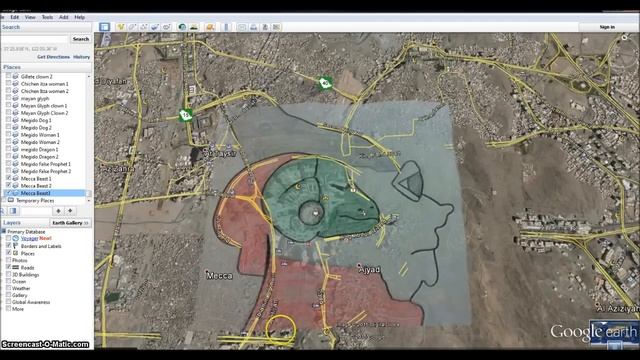Click the Temporary Places folder icon
This screenshot has width=640, height=360.
tap(11, 200)
